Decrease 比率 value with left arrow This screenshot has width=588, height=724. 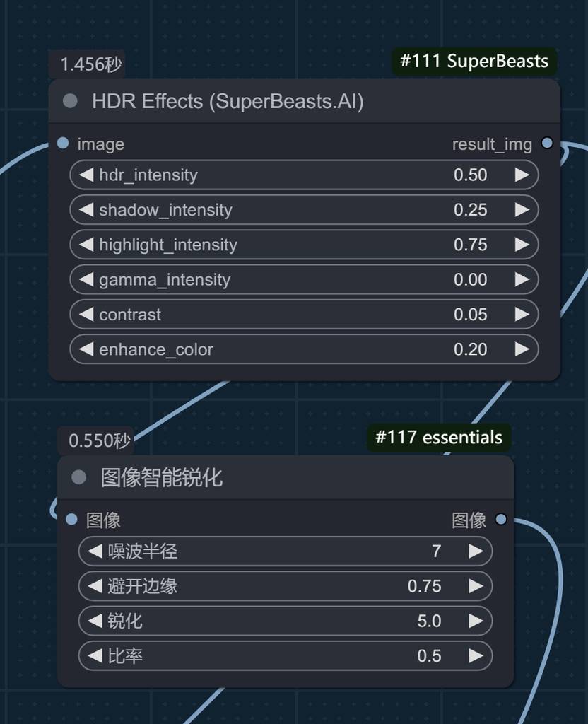(x=95, y=656)
